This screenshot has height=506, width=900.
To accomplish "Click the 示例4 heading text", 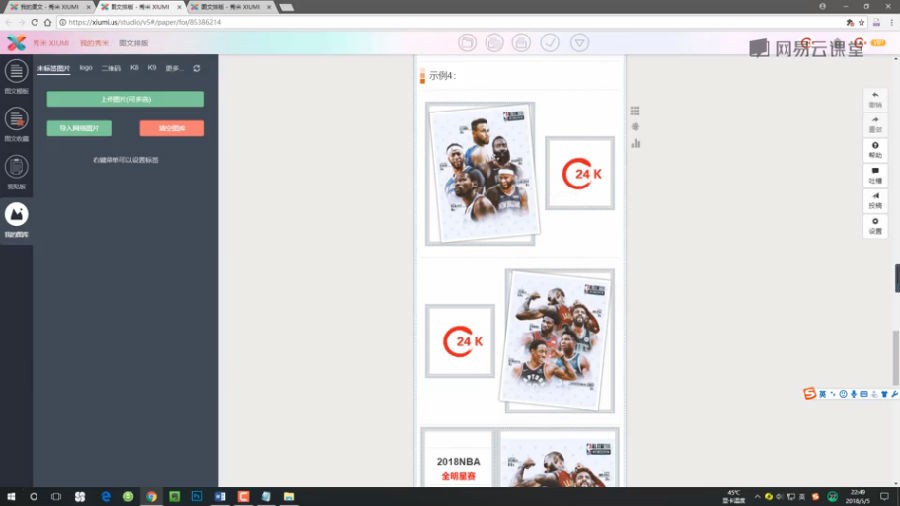I will [443, 76].
